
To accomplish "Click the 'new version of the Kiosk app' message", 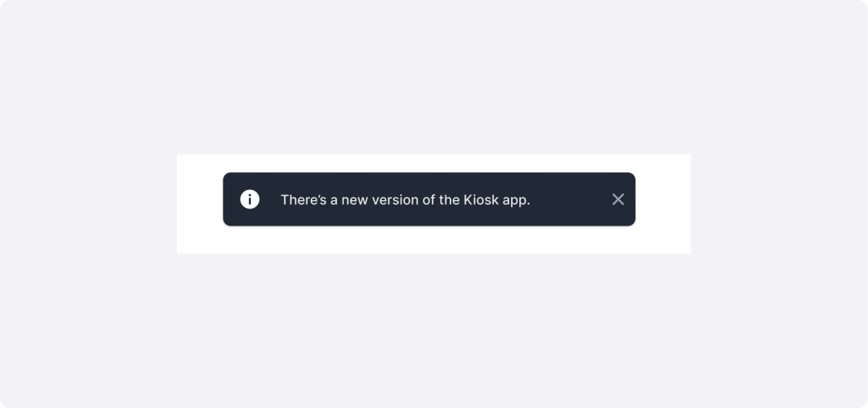I will (405, 200).
